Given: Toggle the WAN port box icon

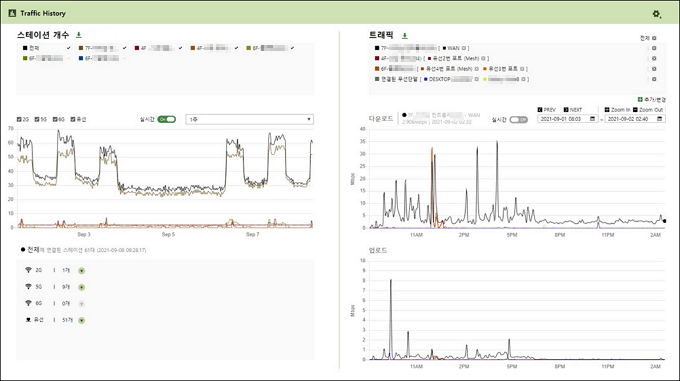Looking at the screenshot, I should [464, 48].
